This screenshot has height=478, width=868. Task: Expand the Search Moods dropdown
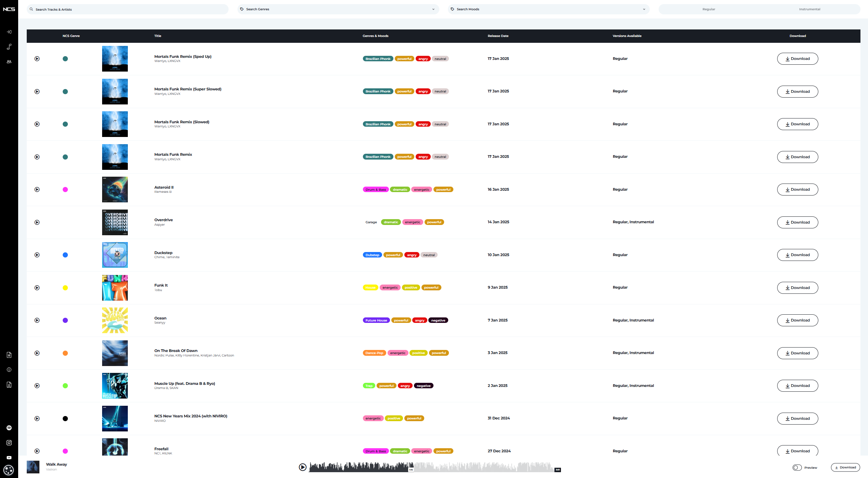click(x=548, y=9)
